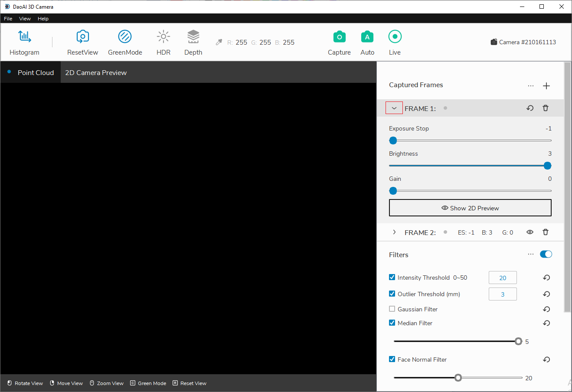Open the File menu
The image size is (572, 392).
(x=8, y=19)
